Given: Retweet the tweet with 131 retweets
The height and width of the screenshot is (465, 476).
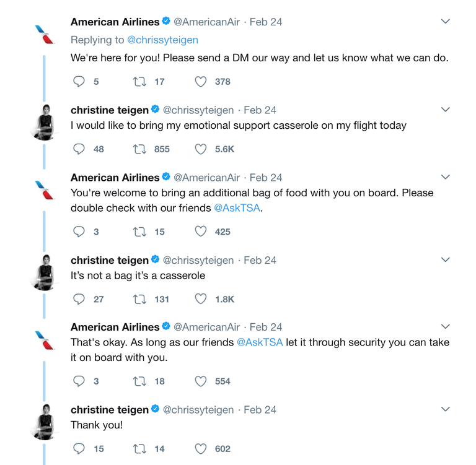Looking at the screenshot, I should coord(139,300).
